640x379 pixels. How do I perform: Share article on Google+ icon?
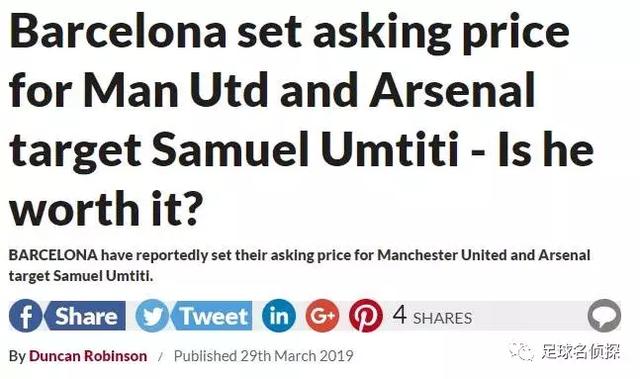pyautogui.click(x=322, y=315)
